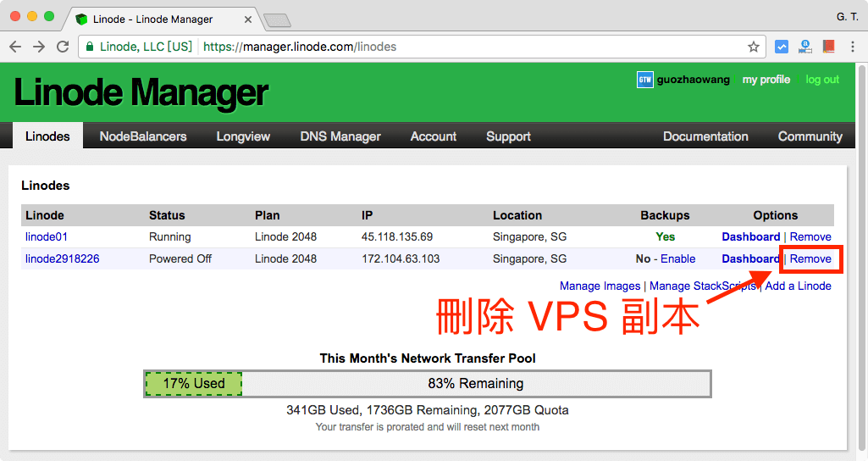Click This Month's Network Transfer Pool heading

(428, 358)
